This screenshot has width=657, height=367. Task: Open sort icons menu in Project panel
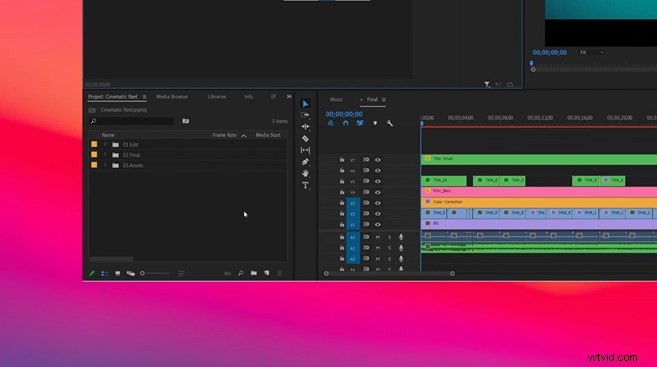181,273
